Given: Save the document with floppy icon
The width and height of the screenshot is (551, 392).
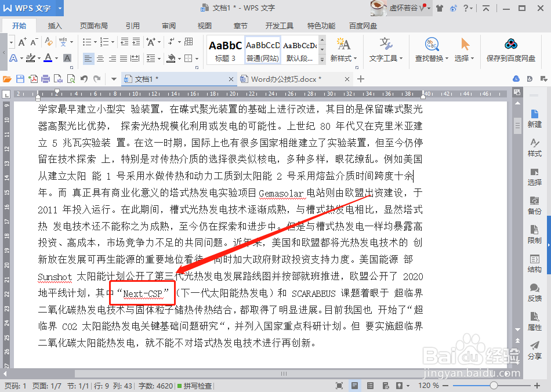Looking at the screenshot, I should point(20,79).
